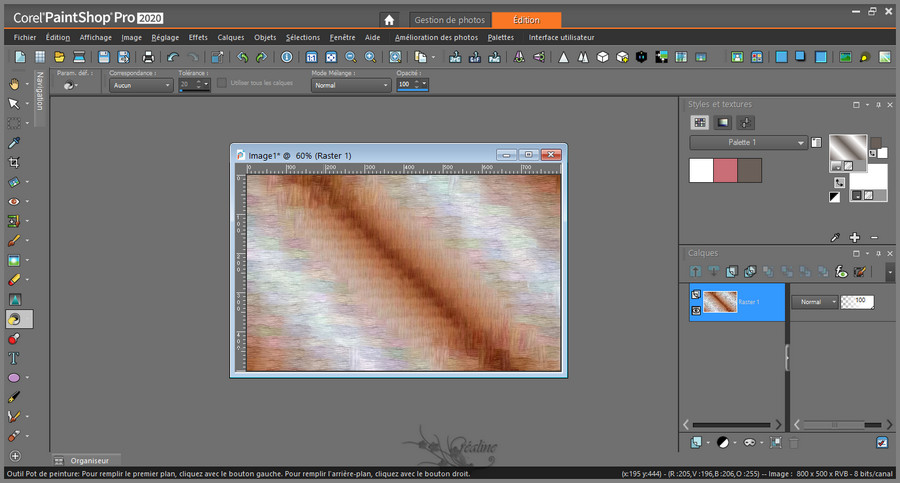Click the Zoom In magnifier icon

point(370,57)
